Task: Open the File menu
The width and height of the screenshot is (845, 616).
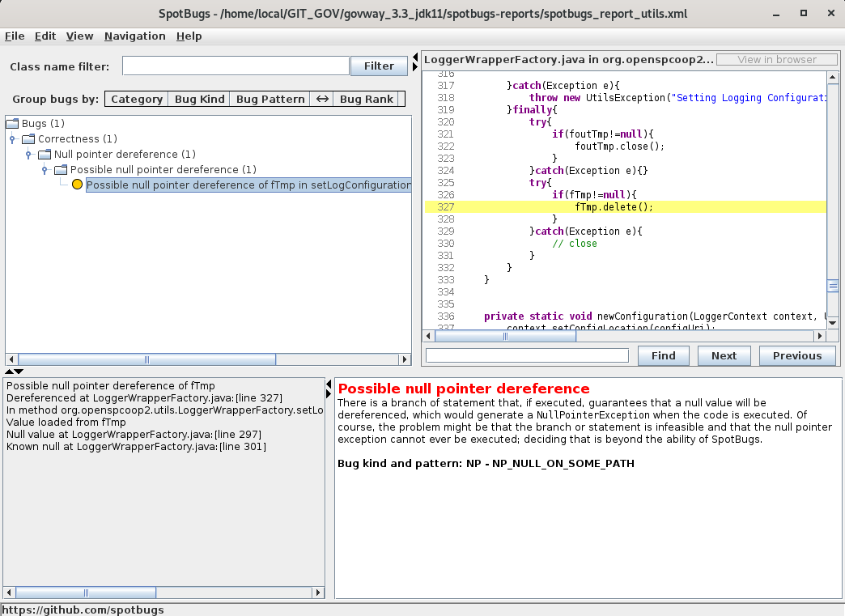Action: (x=15, y=36)
